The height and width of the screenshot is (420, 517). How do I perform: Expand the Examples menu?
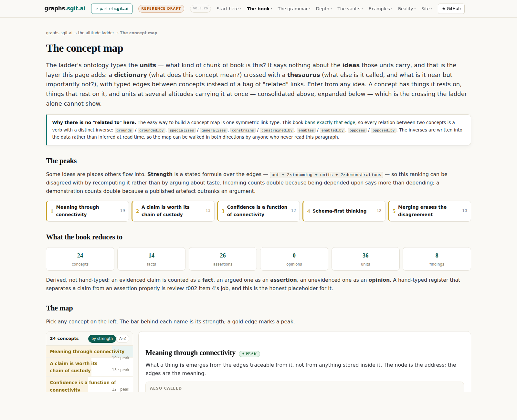380,9
